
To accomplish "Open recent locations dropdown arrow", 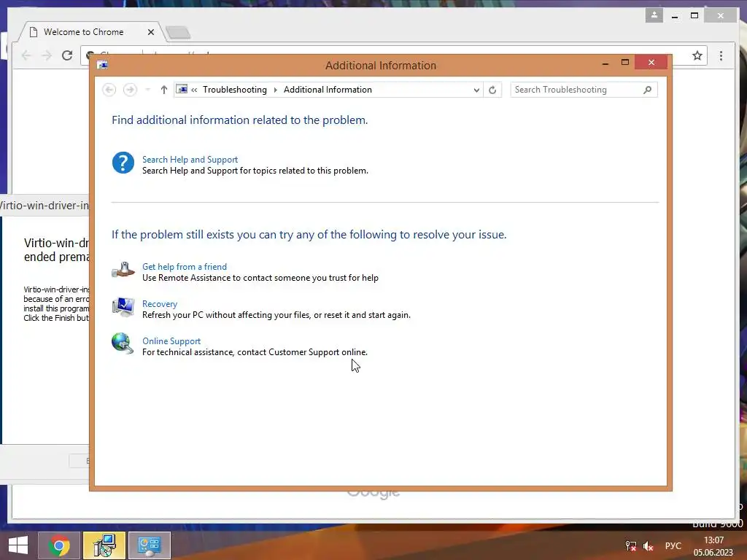I will pyautogui.click(x=147, y=90).
